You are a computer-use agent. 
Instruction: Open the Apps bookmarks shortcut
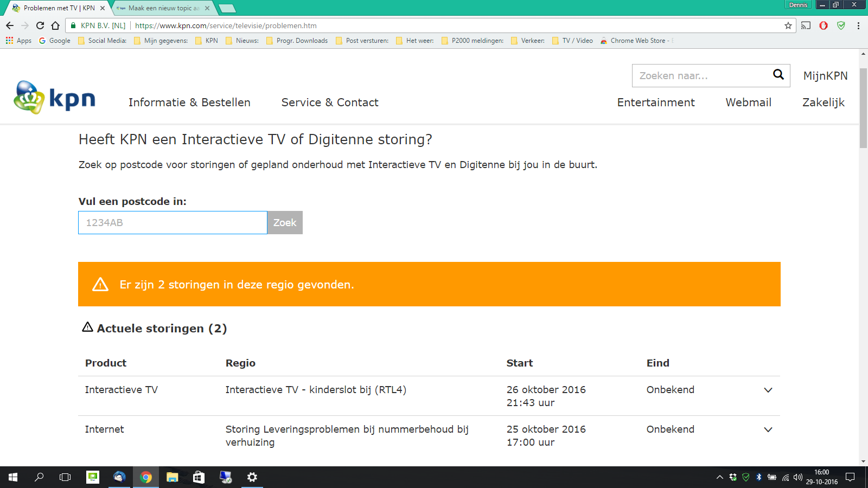(x=18, y=41)
